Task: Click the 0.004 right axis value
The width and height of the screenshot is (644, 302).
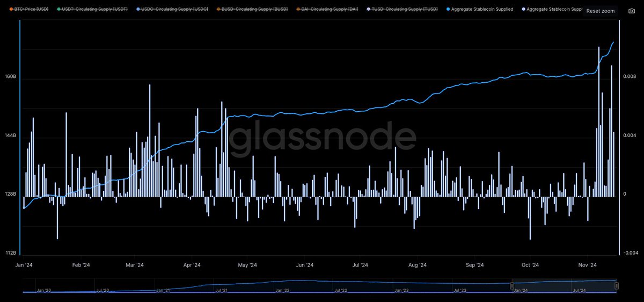Action: (x=630, y=135)
